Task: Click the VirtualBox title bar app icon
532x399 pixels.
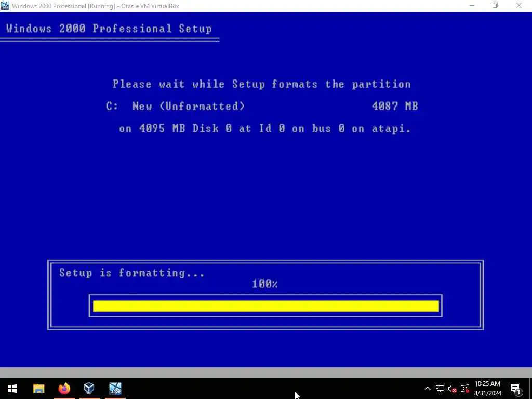Action: 5,6
